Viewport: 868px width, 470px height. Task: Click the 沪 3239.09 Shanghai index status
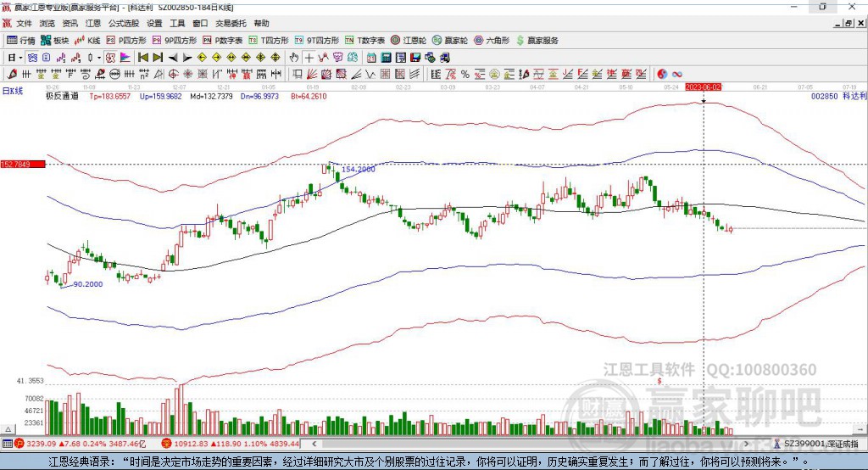81,444
